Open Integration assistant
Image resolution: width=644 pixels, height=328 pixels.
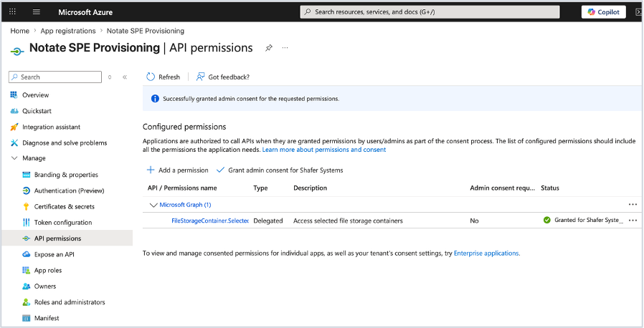point(52,127)
